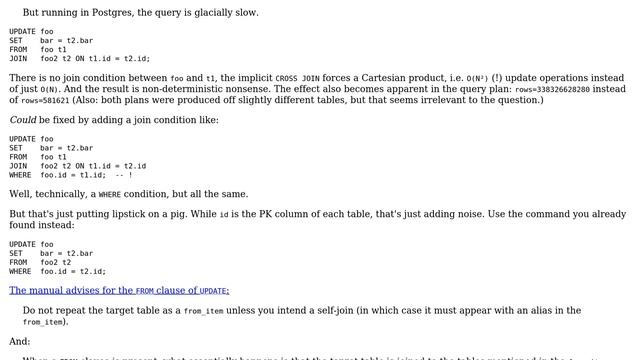Click the 'WHERE foo.id = t1.id; -- !' line
This screenshot has height=360, width=640.
click(x=71, y=175)
